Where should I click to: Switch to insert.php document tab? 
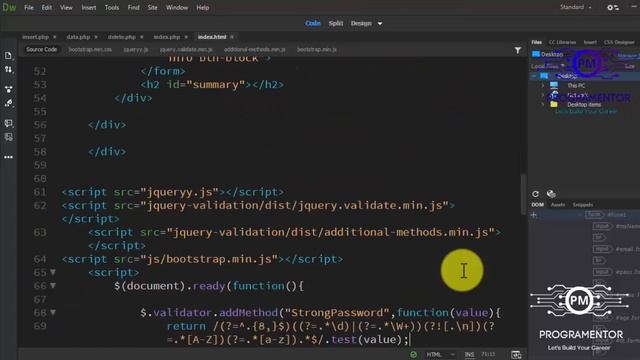click(36, 37)
